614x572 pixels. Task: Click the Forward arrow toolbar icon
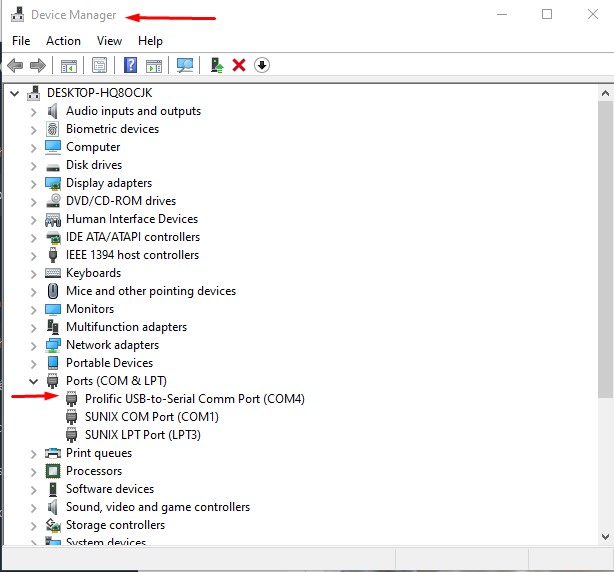click(x=38, y=65)
